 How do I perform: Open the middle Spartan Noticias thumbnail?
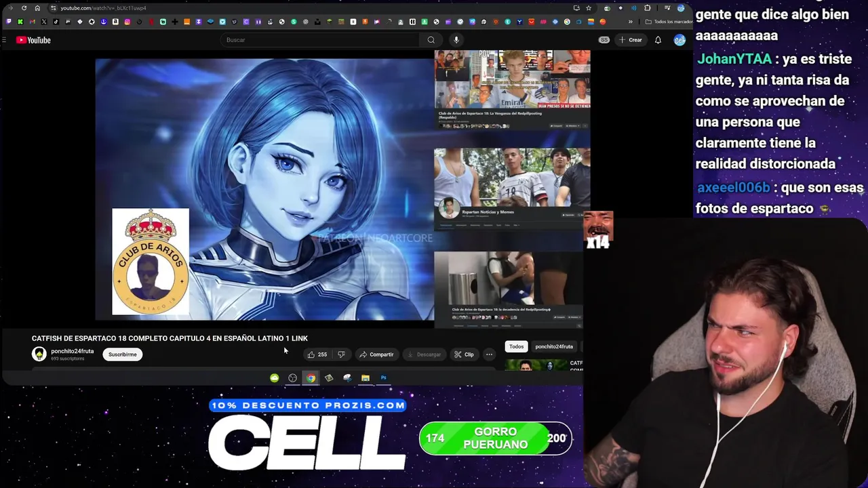click(x=512, y=188)
